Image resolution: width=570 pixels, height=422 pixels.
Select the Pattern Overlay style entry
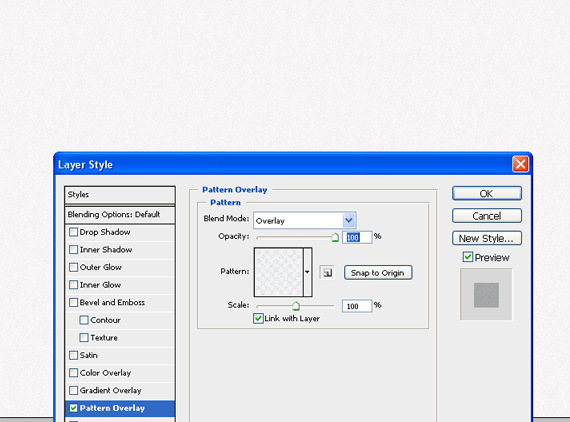point(120,408)
